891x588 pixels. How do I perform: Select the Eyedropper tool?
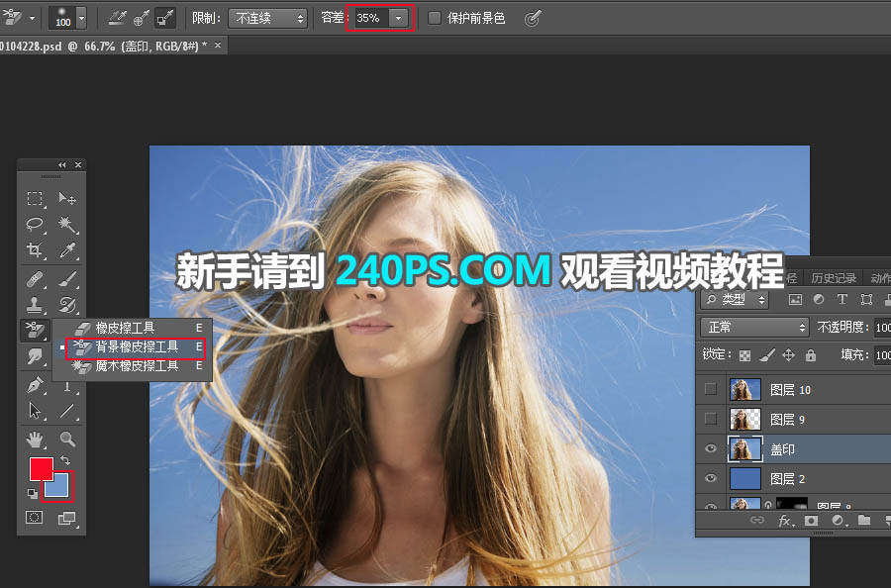tap(67, 250)
